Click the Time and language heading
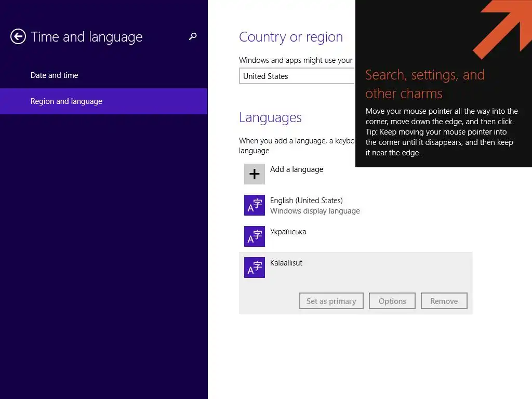532x399 pixels. point(87,37)
